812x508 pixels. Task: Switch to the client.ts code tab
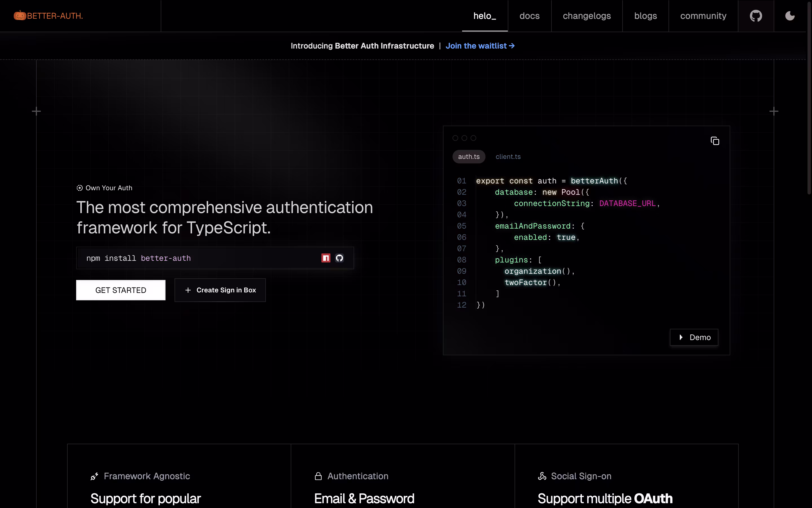coord(508,157)
